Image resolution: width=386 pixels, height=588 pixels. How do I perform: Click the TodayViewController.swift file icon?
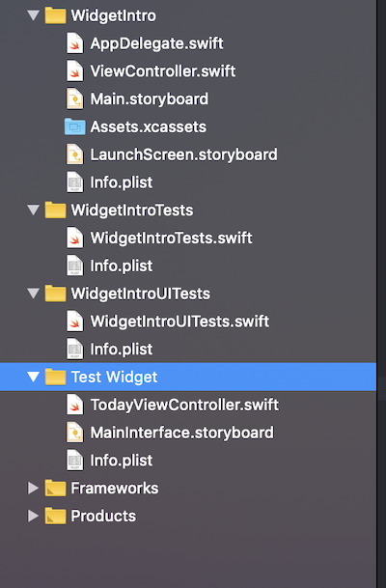click(x=75, y=405)
